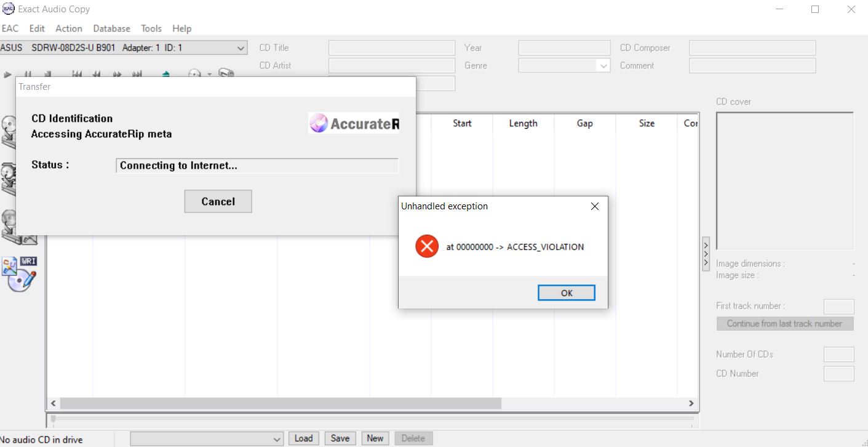Click the Number Of CDs field
The image size is (868, 447).
839,354
